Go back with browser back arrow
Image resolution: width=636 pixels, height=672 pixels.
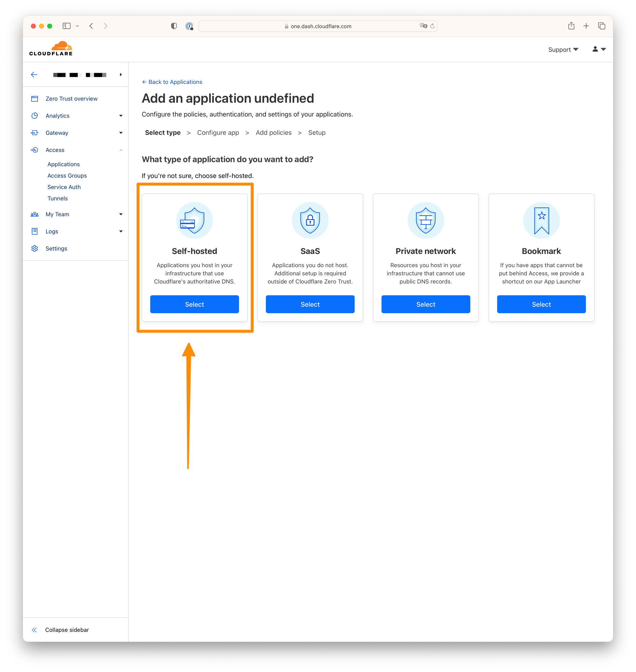[x=91, y=26]
